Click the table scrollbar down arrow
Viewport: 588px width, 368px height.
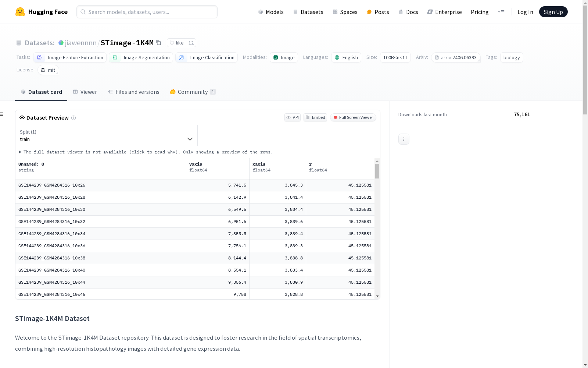pyautogui.click(x=377, y=296)
